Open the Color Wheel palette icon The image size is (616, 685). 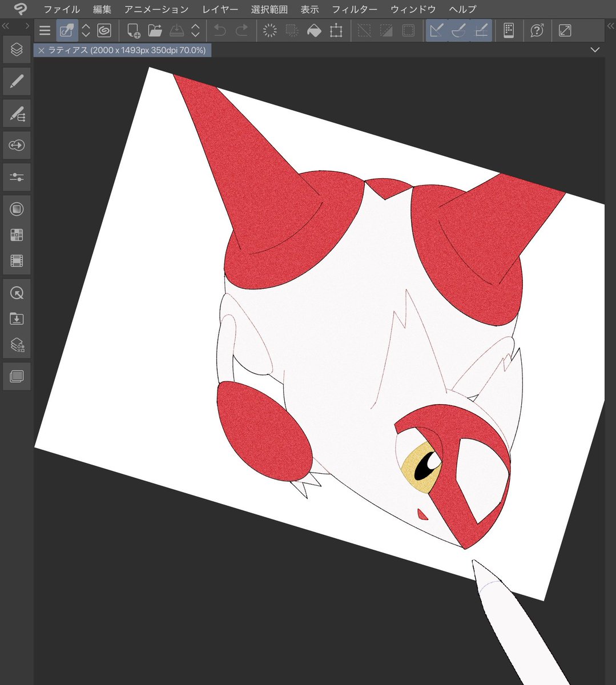17,209
